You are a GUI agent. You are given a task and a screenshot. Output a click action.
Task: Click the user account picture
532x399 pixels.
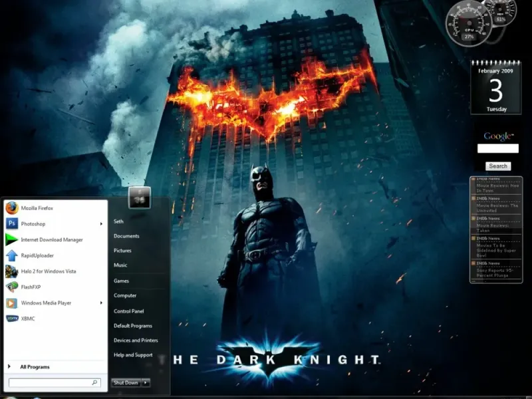coord(140,198)
